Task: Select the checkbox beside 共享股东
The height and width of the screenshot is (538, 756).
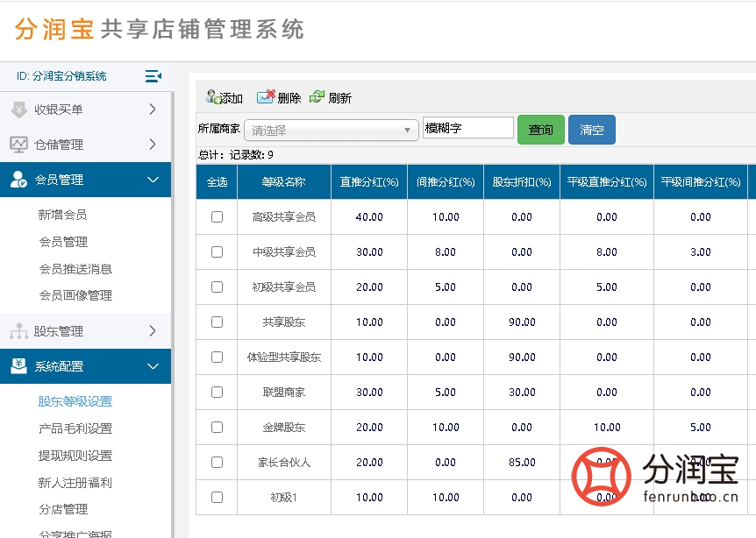Action: (x=215, y=322)
